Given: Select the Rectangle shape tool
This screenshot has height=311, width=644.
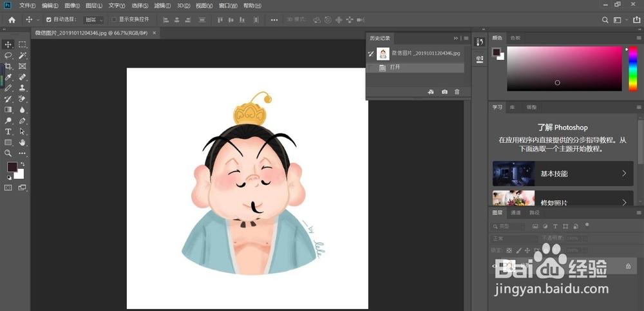Looking at the screenshot, I should 8,142.
